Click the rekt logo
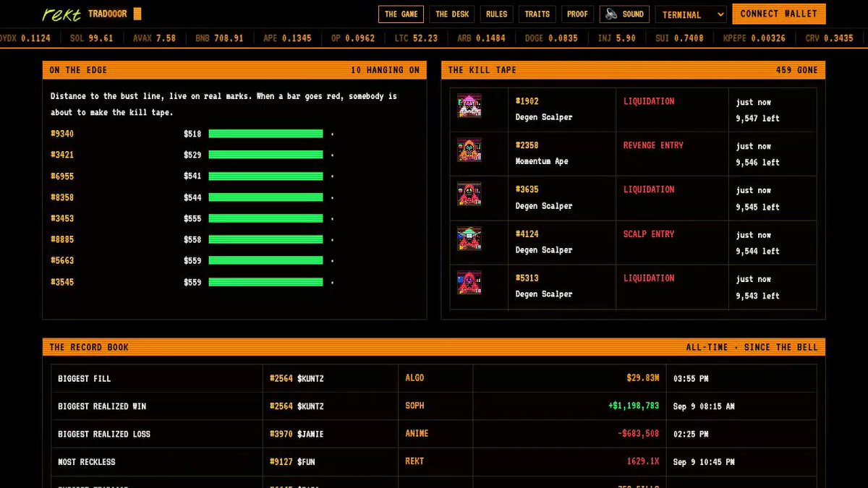Viewport: 868px width, 488px height. [61, 14]
